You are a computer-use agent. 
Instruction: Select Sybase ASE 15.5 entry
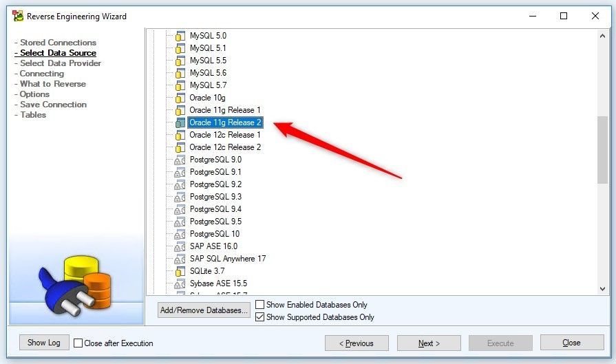pyautogui.click(x=218, y=283)
